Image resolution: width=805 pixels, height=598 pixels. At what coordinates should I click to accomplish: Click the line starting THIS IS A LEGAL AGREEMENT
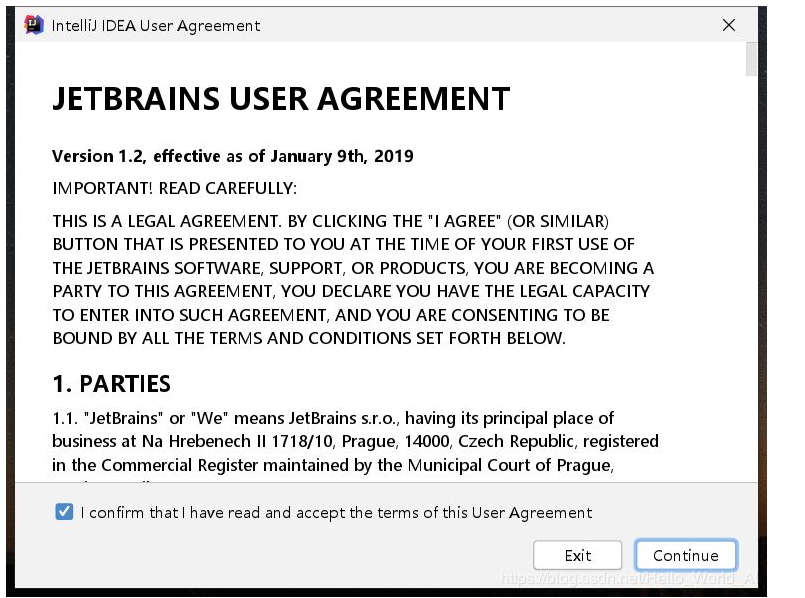point(331,221)
